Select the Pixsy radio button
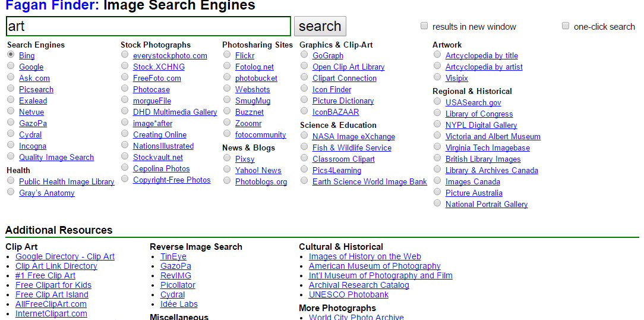This screenshot has width=644, height=320. [227, 158]
